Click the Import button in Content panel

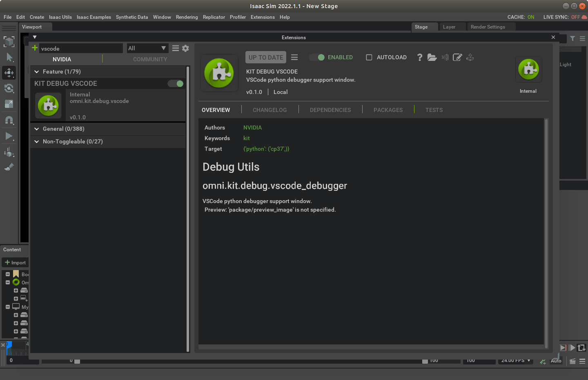[x=15, y=262]
